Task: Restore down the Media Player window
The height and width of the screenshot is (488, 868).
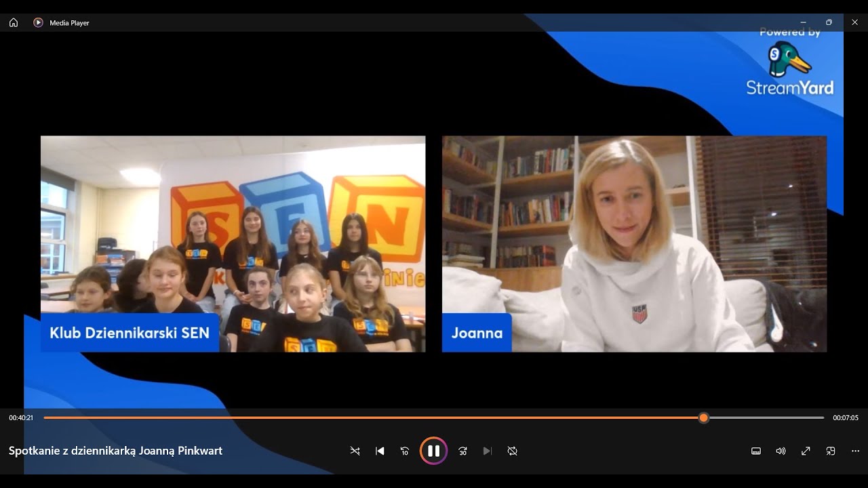Action: (829, 22)
